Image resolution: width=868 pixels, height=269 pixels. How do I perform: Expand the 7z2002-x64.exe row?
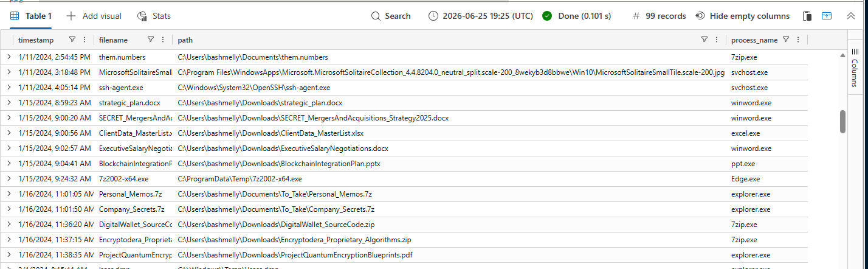9,179
